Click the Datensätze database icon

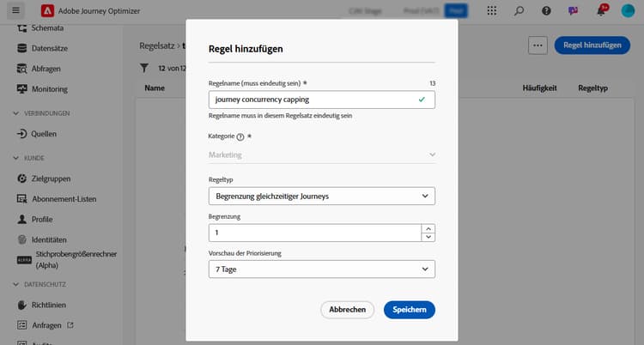[x=21, y=48]
